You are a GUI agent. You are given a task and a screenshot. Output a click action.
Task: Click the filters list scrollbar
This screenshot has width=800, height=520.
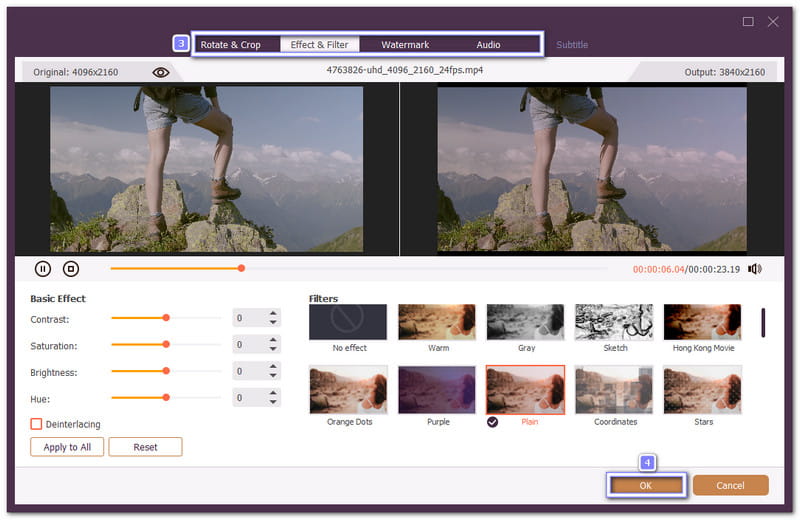763,323
